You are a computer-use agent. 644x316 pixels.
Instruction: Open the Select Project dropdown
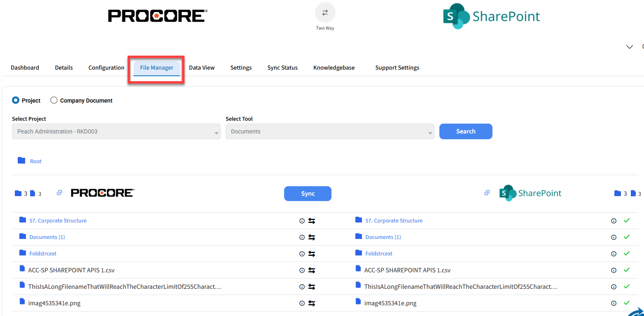point(116,131)
